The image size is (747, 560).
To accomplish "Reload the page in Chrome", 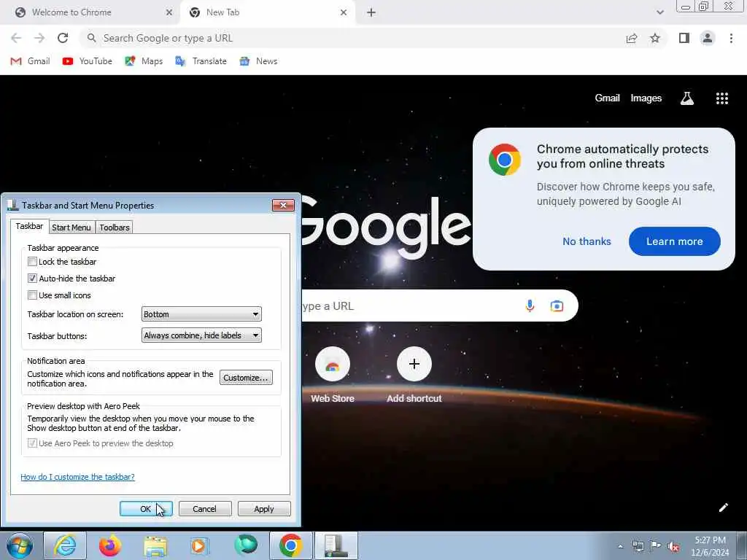I will click(63, 38).
